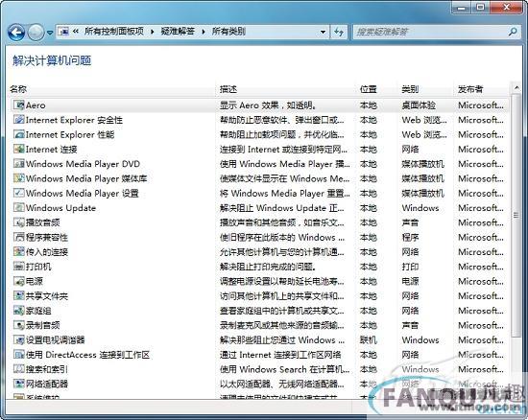The image size is (528, 420).
Task: Select the 电源 row name text
Action: pyautogui.click(x=35, y=281)
